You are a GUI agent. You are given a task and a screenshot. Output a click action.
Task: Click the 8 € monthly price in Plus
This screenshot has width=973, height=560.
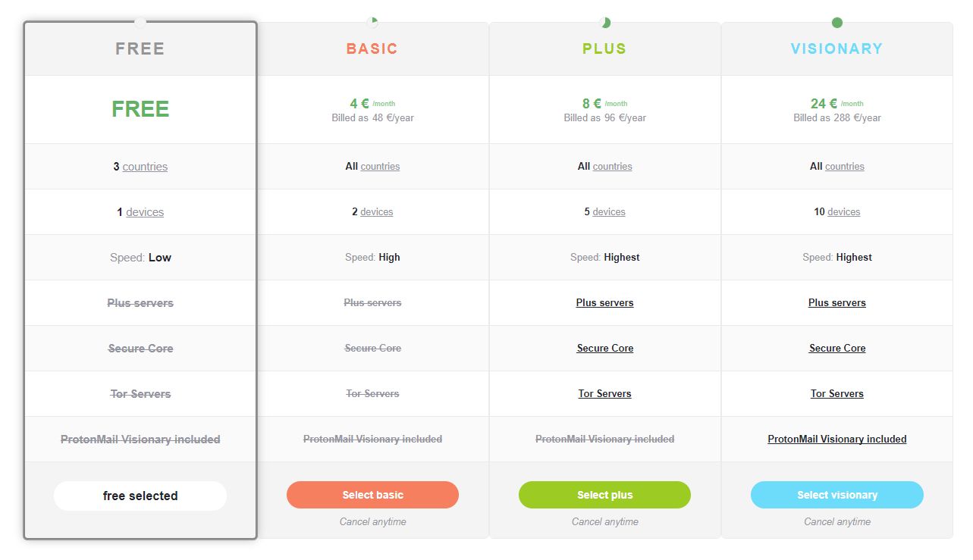pos(592,104)
